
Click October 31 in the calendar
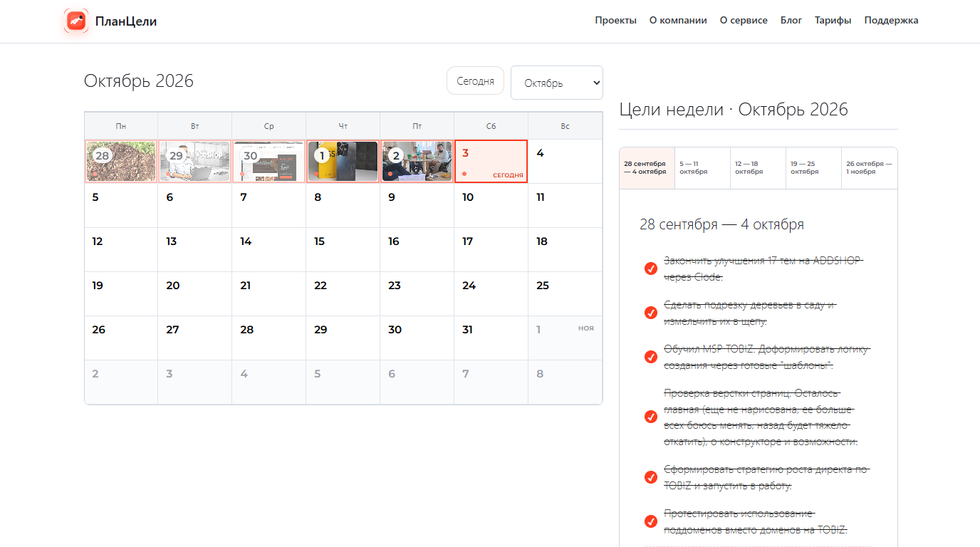pos(491,338)
